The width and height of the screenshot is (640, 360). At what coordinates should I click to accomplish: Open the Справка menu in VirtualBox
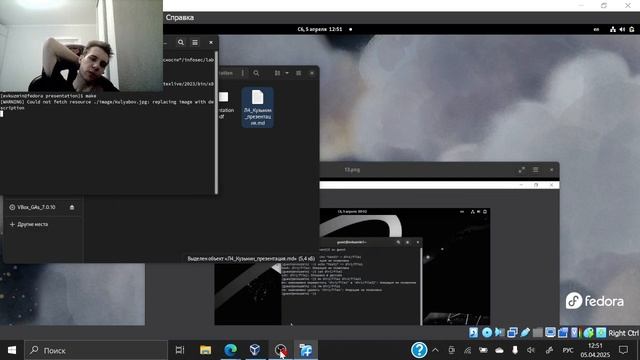point(180,18)
